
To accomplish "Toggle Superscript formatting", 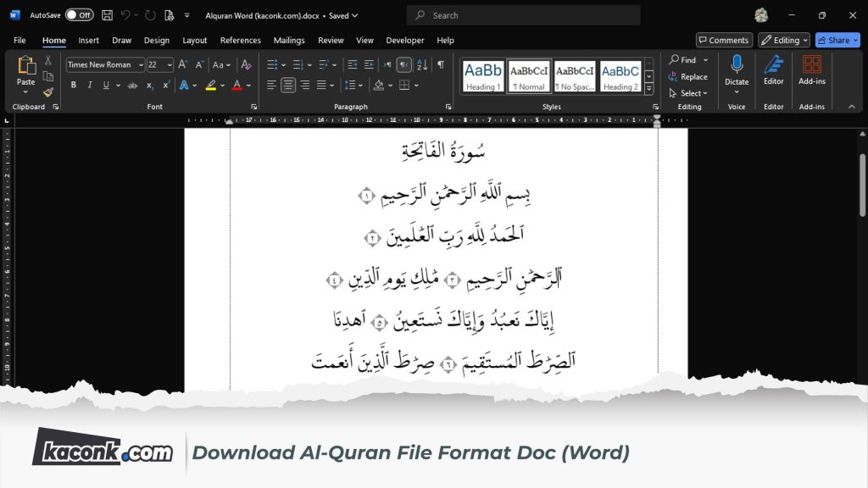I will coord(165,85).
